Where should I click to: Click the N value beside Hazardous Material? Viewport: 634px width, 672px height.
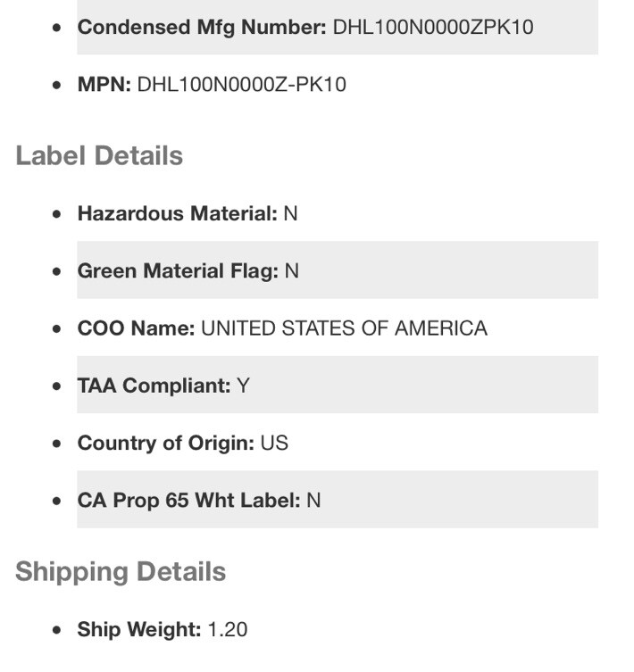(x=290, y=213)
